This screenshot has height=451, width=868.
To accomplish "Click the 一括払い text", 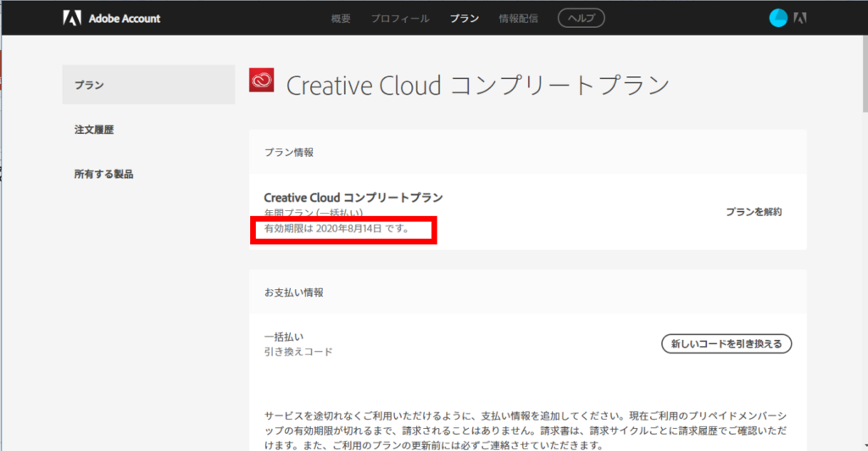I will (283, 337).
